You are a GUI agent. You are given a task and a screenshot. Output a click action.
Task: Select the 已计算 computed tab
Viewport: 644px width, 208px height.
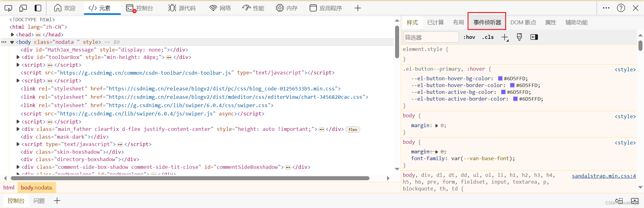436,23
